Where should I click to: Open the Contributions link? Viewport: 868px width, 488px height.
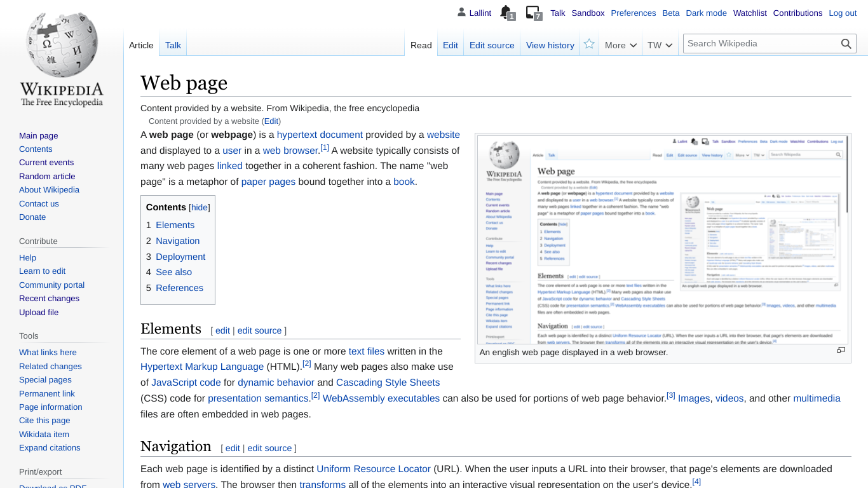797,13
